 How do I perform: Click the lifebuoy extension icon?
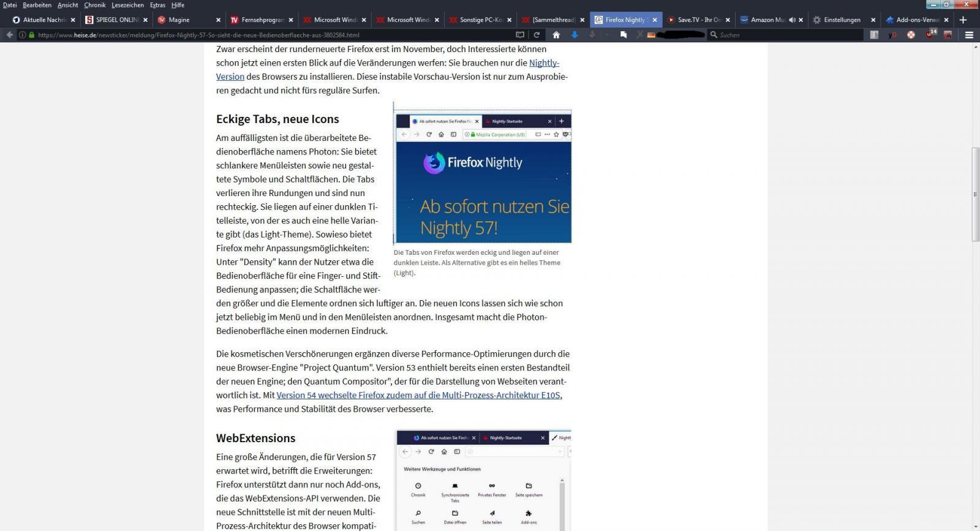911,35
